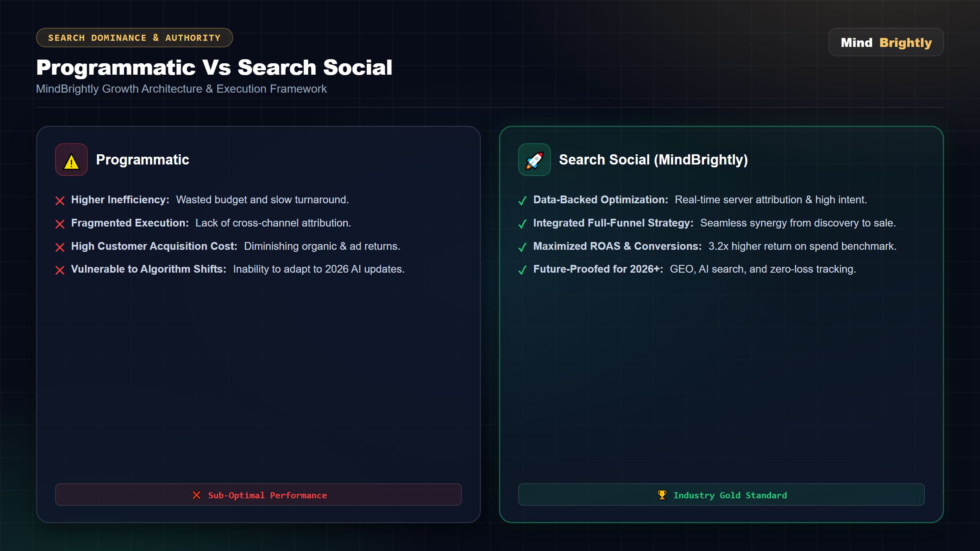This screenshot has height=551, width=980.
Task: Click 'Lack of cross-channel attribution.'
Action: 273,223
